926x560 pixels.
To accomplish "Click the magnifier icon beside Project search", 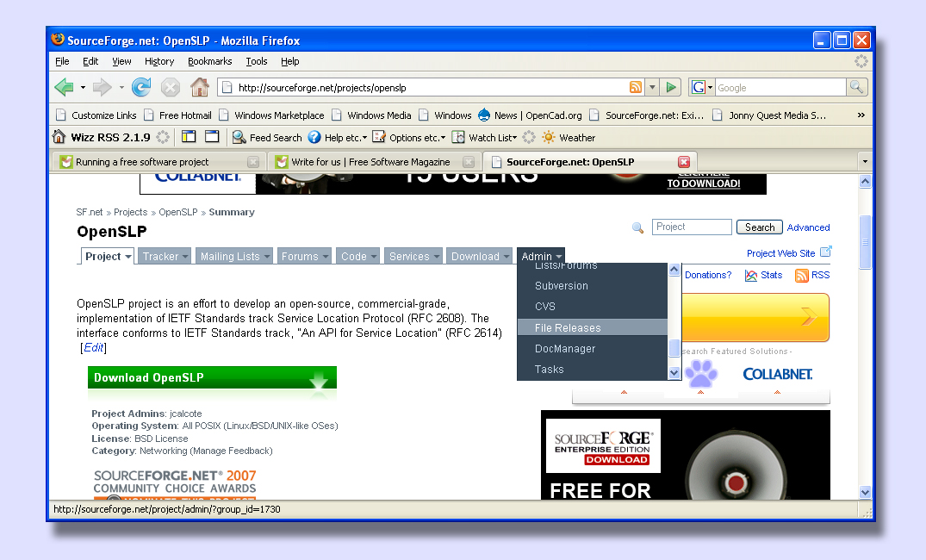I will pyautogui.click(x=637, y=227).
